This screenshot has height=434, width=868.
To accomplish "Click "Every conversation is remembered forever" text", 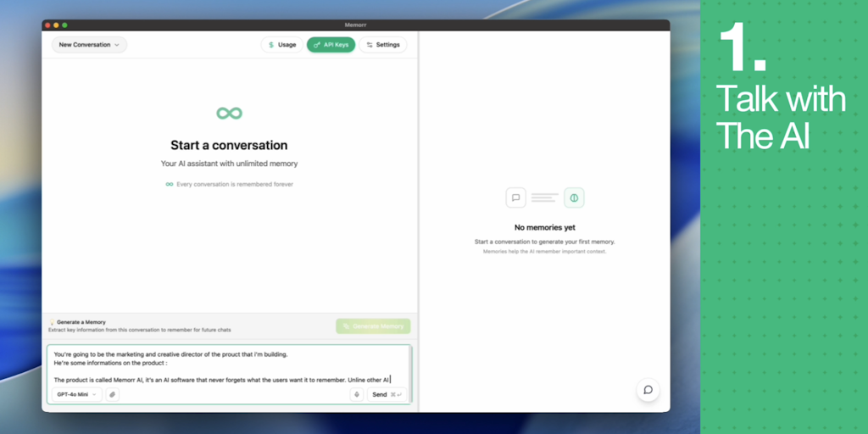I will click(235, 184).
